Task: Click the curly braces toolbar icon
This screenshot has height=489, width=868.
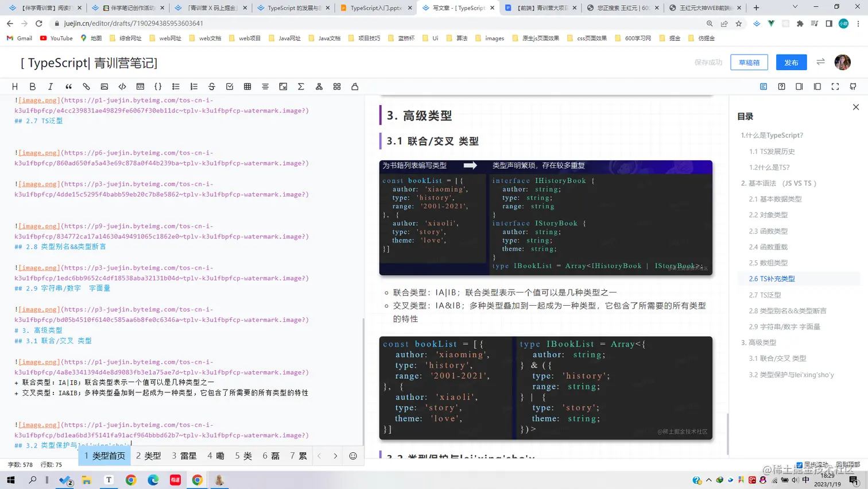Action: [x=158, y=87]
